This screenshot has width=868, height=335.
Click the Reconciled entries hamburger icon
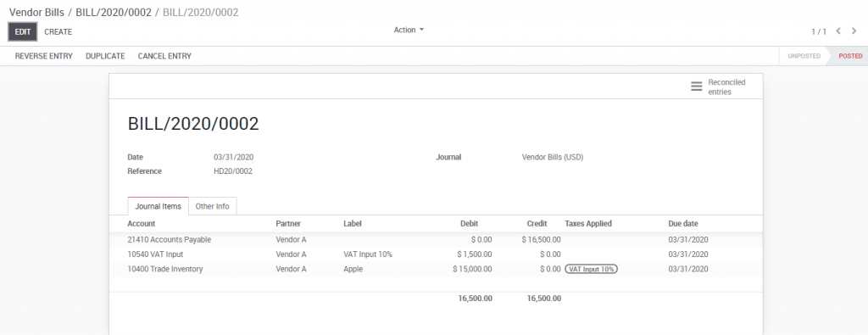[697, 87]
